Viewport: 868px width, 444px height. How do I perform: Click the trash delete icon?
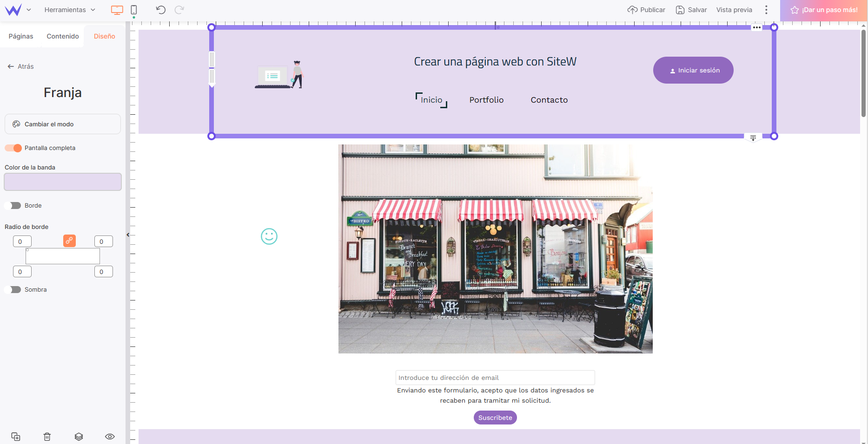(x=47, y=437)
